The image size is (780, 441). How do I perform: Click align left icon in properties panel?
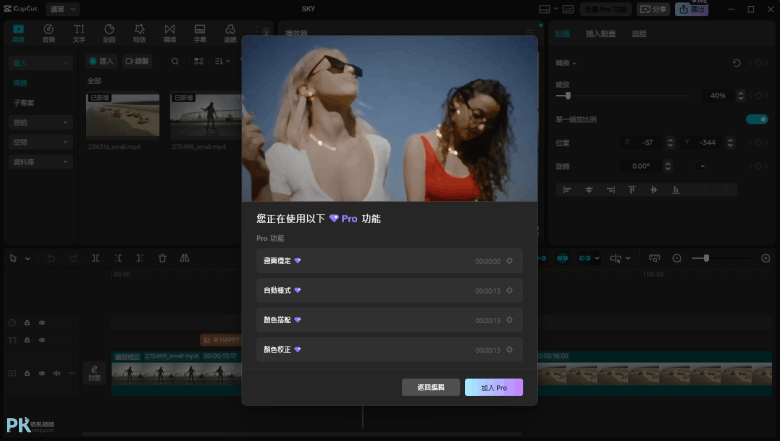(x=567, y=189)
